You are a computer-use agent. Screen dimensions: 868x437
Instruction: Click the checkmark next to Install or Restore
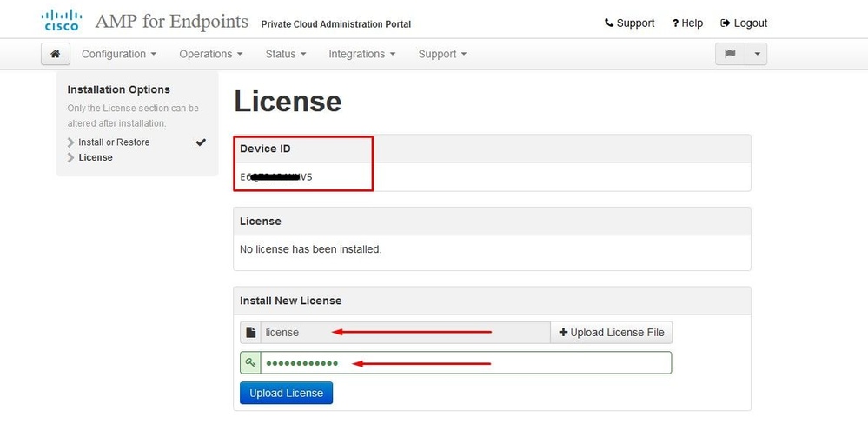(x=201, y=142)
